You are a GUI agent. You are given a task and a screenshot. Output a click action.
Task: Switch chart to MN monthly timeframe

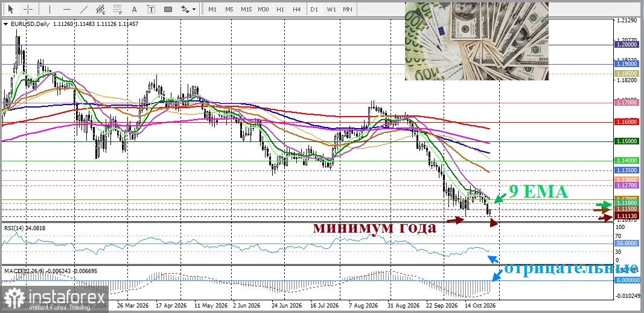coord(348,9)
